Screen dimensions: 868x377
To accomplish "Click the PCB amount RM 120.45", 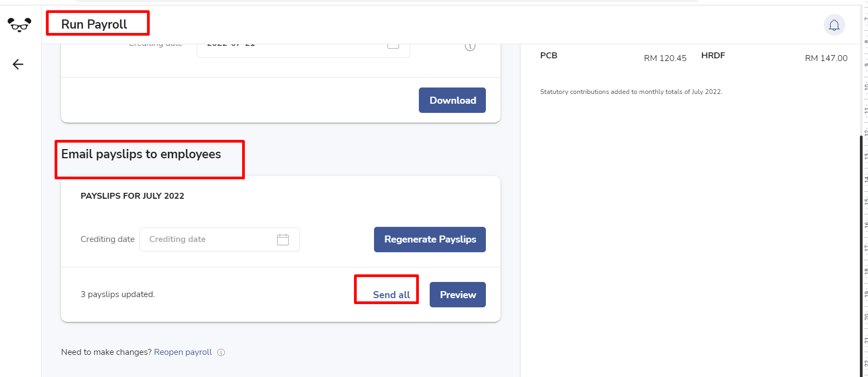I will 665,58.
